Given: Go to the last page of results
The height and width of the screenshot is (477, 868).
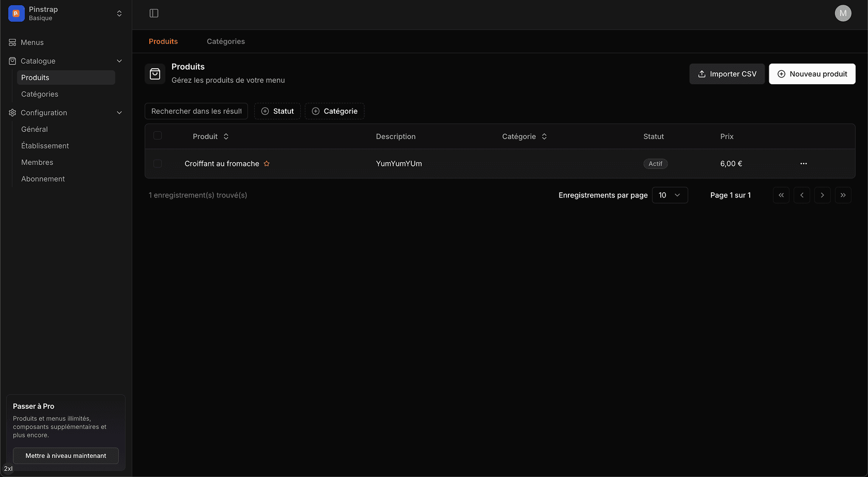Looking at the screenshot, I should point(843,195).
